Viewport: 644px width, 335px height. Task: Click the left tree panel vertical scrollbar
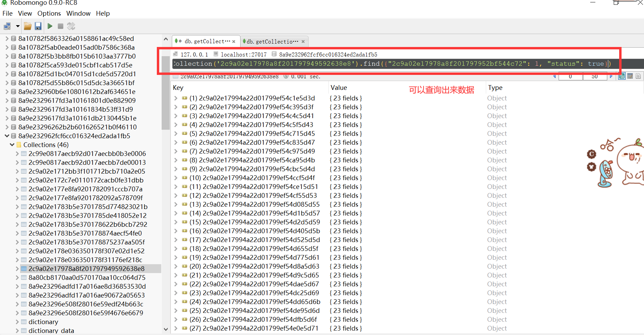pos(165,92)
